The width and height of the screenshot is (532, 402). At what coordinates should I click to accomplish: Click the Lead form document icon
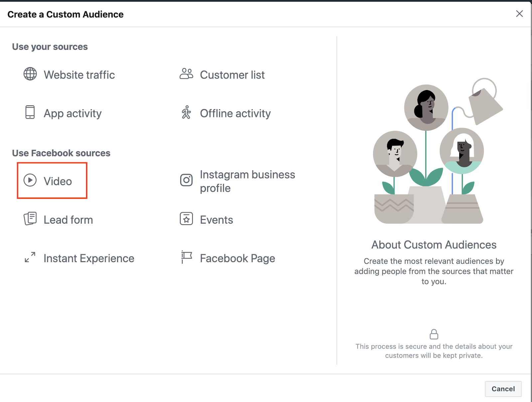pyautogui.click(x=30, y=219)
